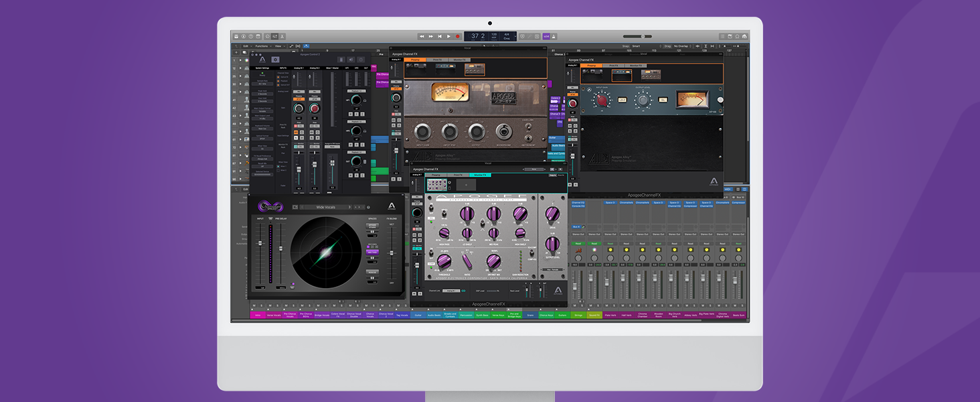Click the Fast Forward transport button
This screenshot has width=980, height=402.
431,36
